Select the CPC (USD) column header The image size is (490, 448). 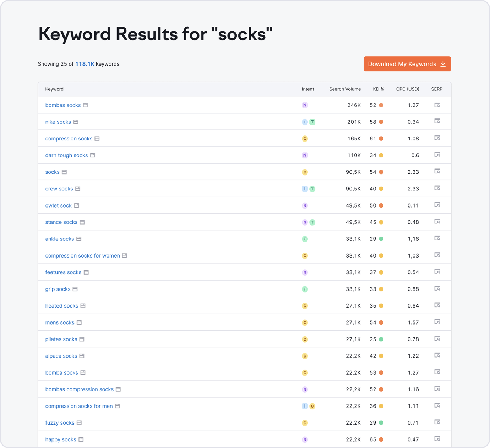pos(407,89)
